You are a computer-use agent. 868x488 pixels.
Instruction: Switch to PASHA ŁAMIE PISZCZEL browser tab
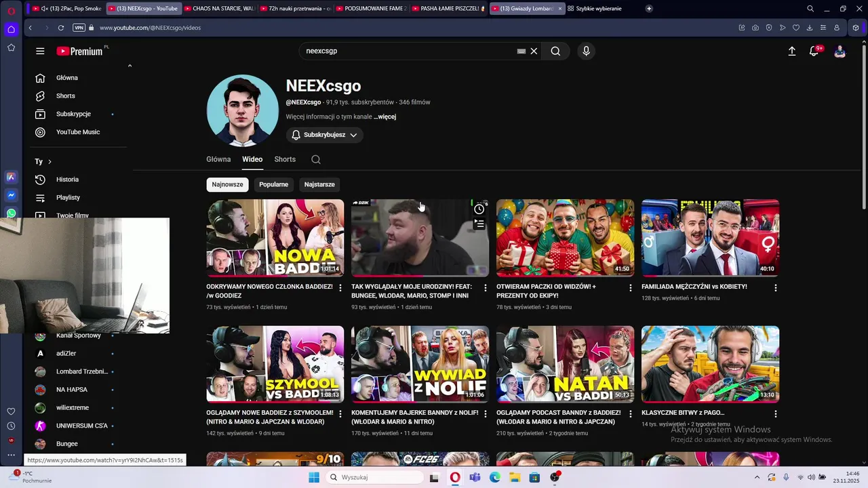[x=448, y=9]
